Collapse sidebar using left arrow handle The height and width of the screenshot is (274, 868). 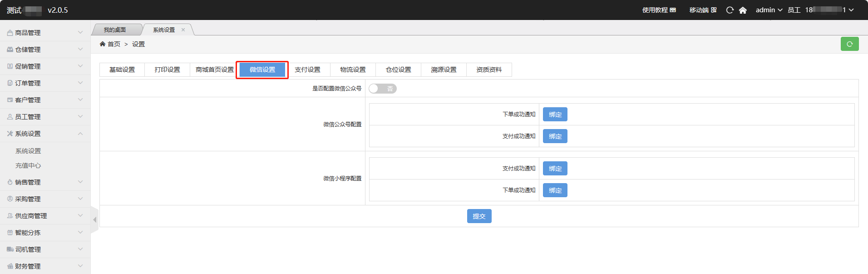click(94, 220)
